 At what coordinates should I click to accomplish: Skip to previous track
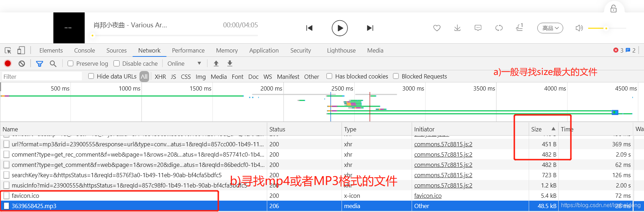309,28
